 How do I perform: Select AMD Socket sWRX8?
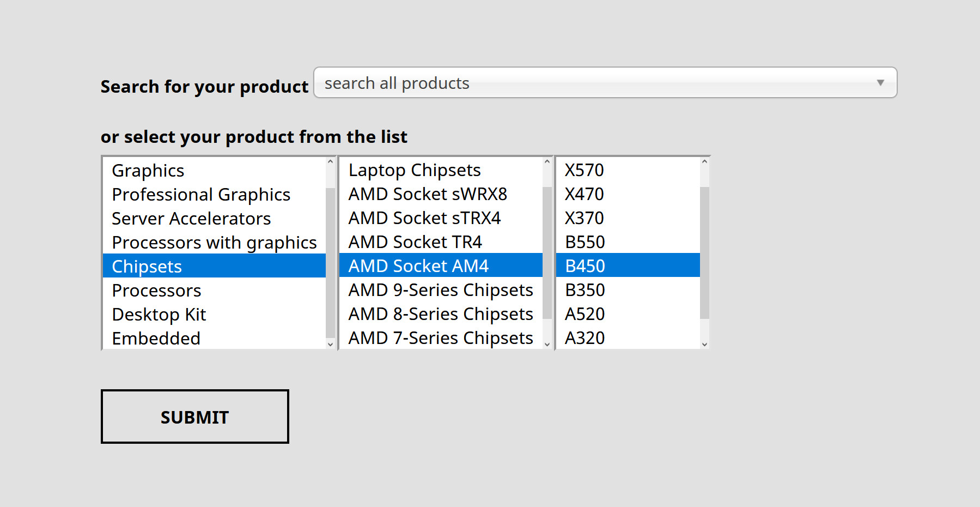coord(441,194)
